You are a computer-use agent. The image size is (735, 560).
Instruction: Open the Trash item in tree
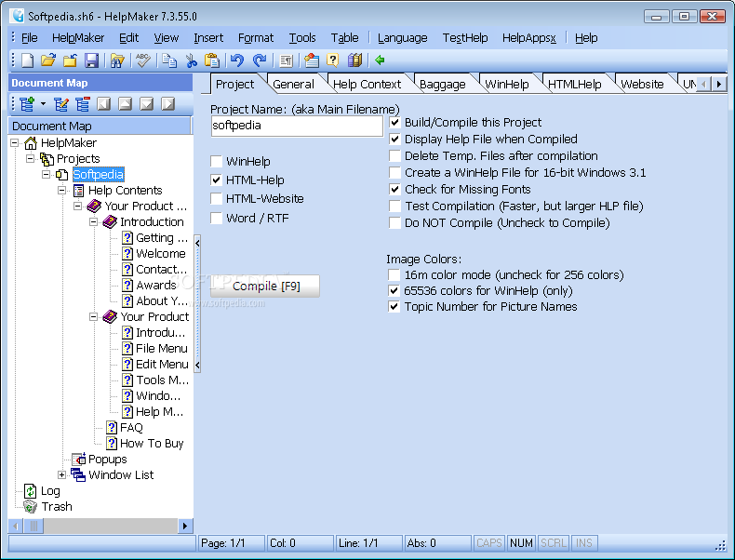click(x=57, y=507)
